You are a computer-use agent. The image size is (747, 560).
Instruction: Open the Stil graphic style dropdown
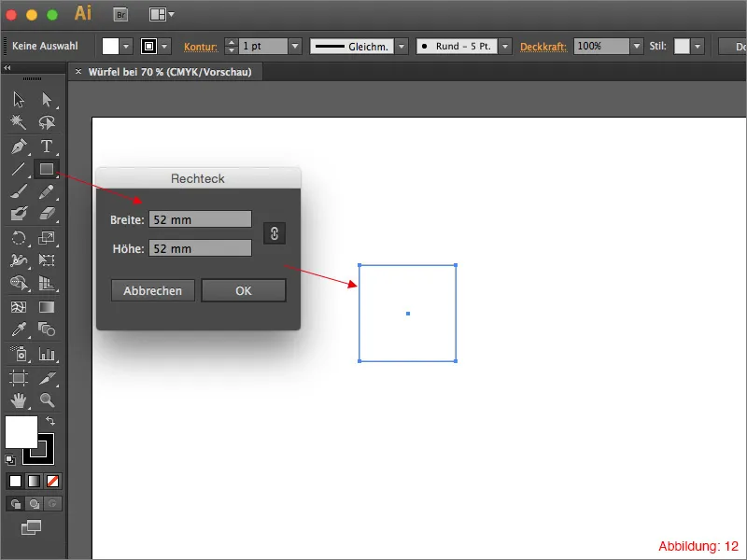click(698, 46)
